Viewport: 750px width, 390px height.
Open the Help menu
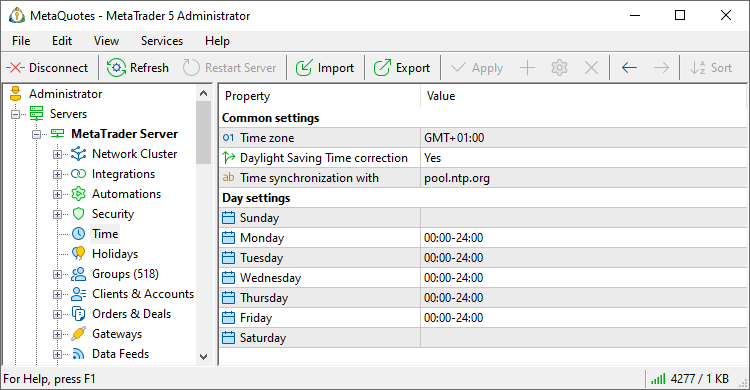(x=217, y=41)
